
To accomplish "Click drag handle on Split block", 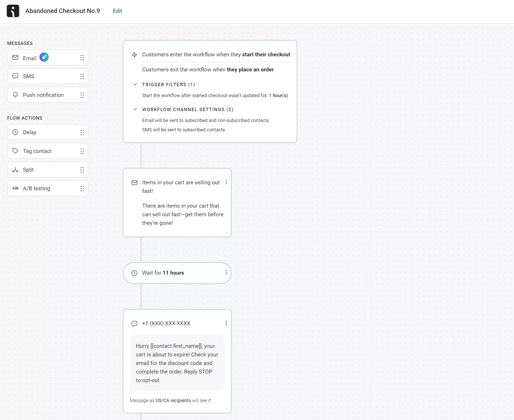I will click(82, 170).
